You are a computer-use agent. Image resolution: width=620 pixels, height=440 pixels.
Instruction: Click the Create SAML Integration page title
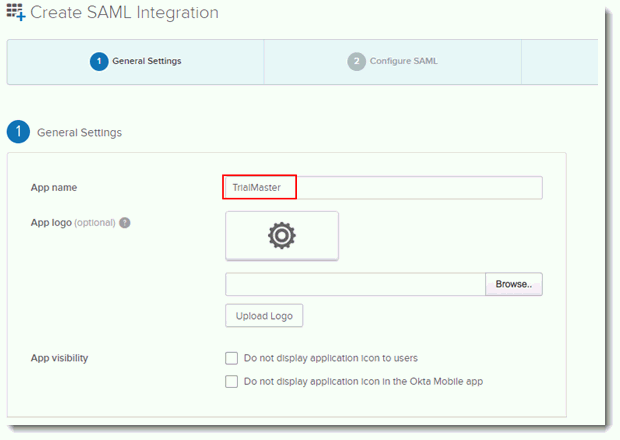pos(124,13)
